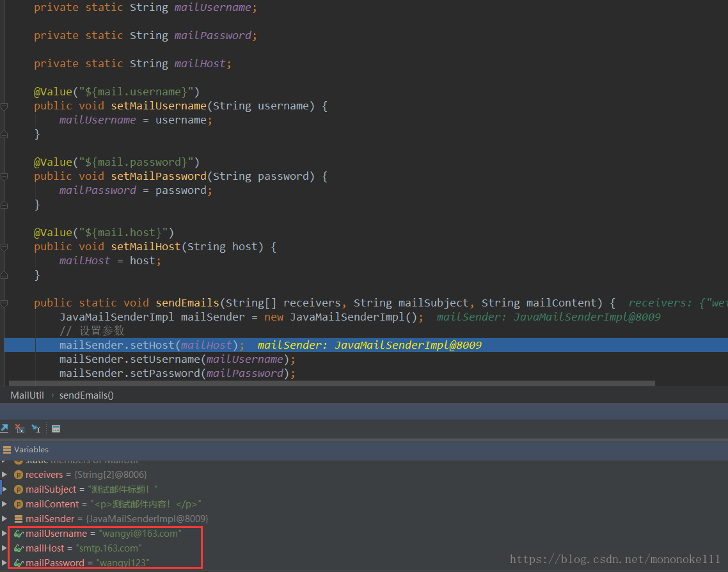Viewport: 728px width, 572px height.
Task: Click the Step Out debugger icon
Action: click(x=4, y=429)
